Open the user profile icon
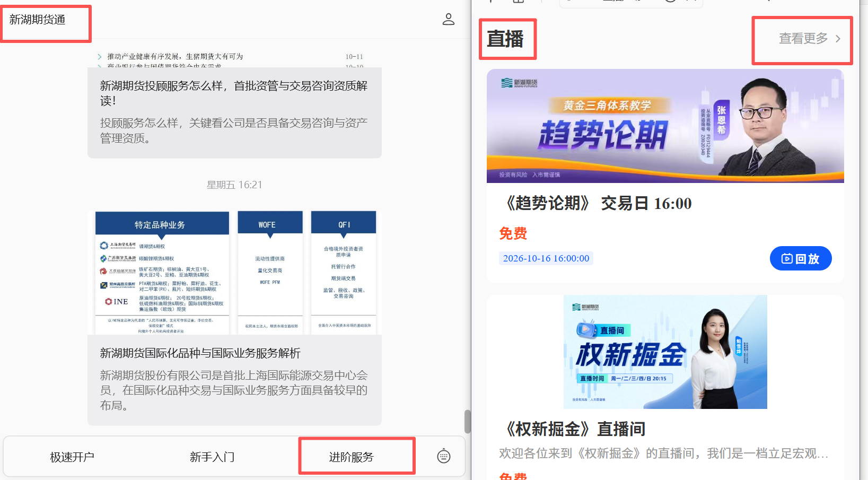Image resolution: width=868 pixels, height=480 pixels. tap(449, 20)
